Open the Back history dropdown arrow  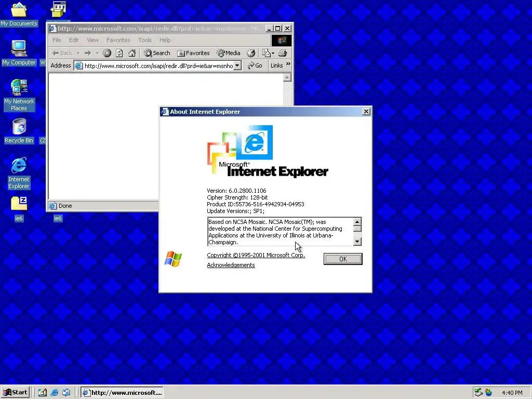click(78, 53)
